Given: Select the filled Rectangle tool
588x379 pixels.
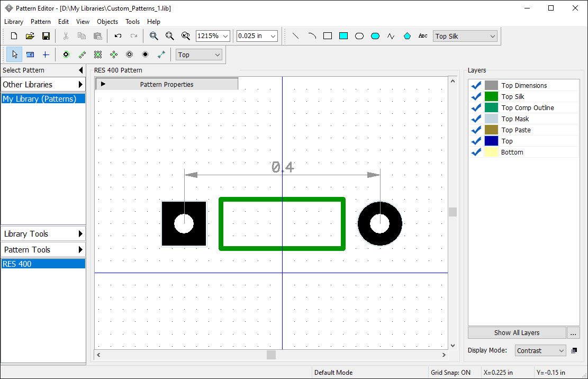Looking at the screenshot, I should 343,36.
